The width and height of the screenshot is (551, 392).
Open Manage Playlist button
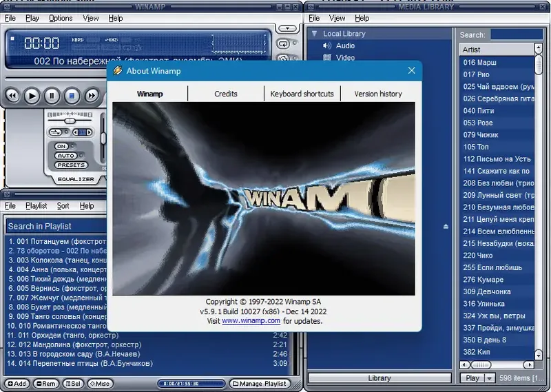(x=260, y=384)
